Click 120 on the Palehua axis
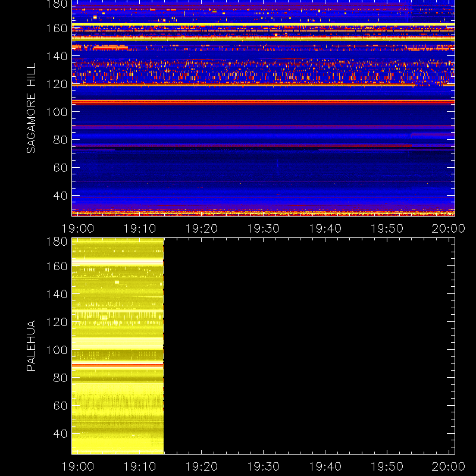The width and height of the screenshot is (476, 476). coord(57,322)
